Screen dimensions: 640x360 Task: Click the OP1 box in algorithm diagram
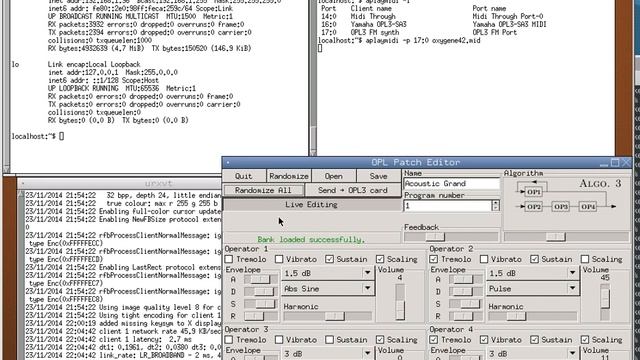533,191
